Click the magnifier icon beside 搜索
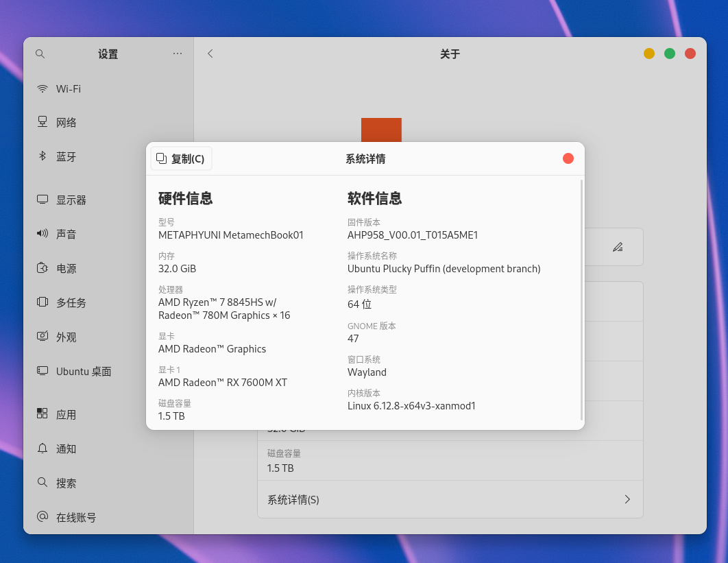Viewport: 728px width, 563px height. (43, 482)
